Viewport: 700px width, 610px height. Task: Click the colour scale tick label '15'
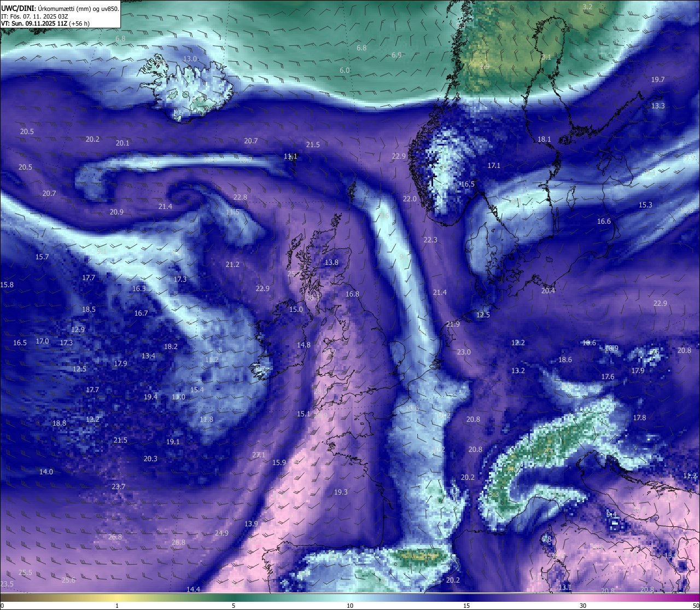pos(466,606)
